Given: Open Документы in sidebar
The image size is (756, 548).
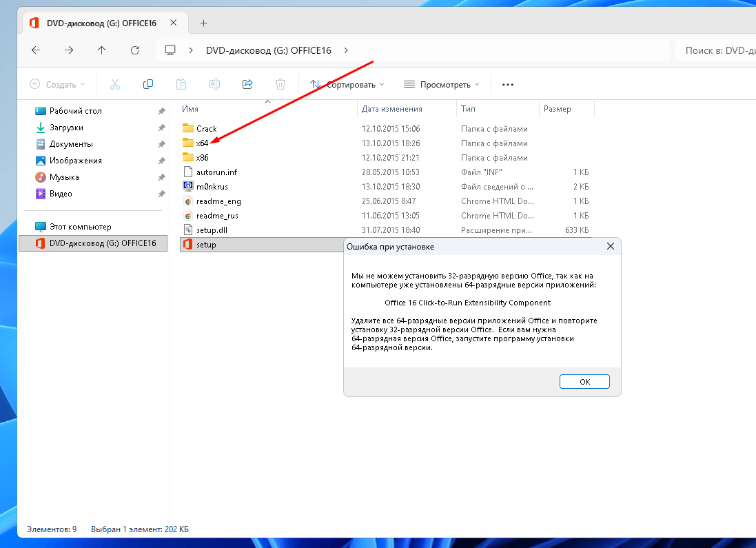Looking at the screenshot, I should (x=71, y=144).
